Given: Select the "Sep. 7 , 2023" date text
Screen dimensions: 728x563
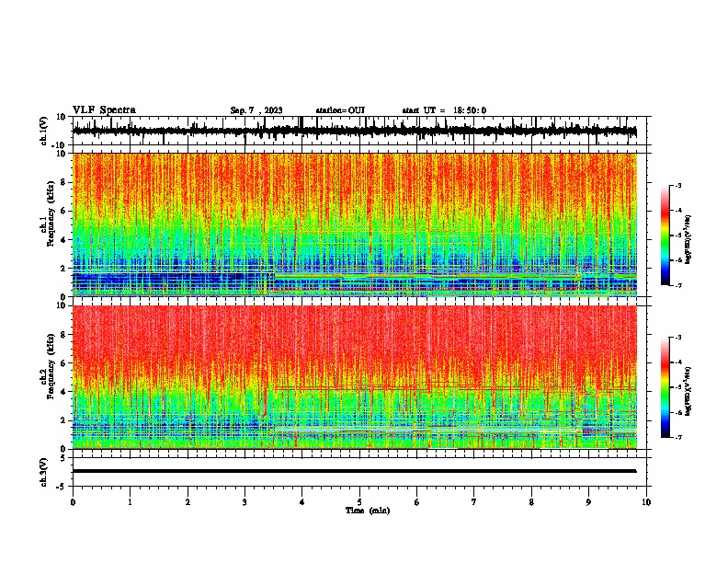Looking at the screenshot, I should pos(256,110).
